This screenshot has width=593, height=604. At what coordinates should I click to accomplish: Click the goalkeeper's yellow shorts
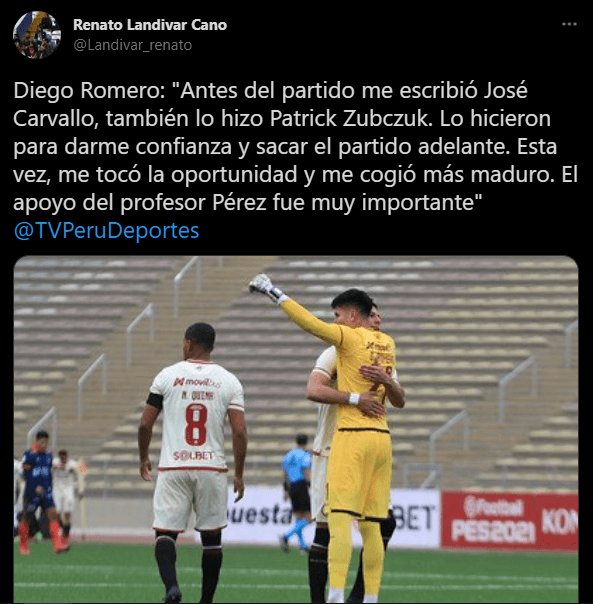[360, 475]
